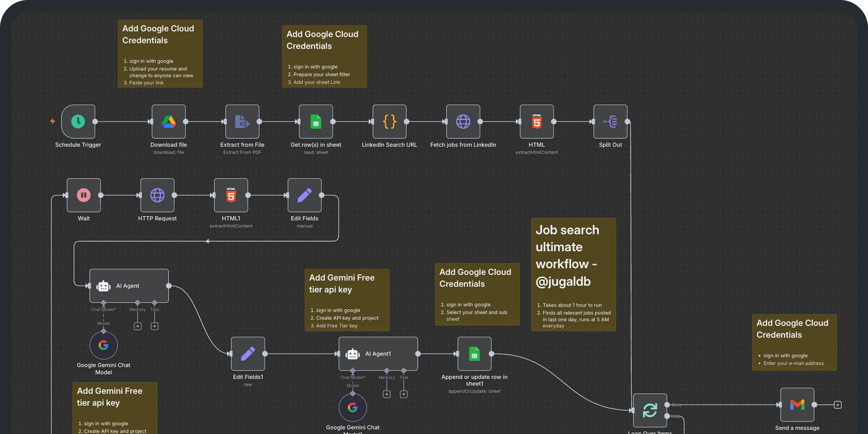Add a Tool sub-node to AI Agent1
This screenshot has height=434, width=868.
tap(404, 394)
